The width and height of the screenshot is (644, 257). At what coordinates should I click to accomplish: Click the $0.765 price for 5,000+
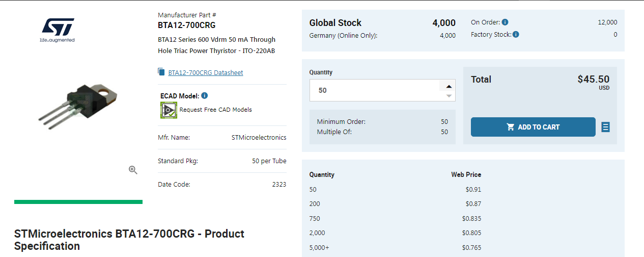coord(471,248)
